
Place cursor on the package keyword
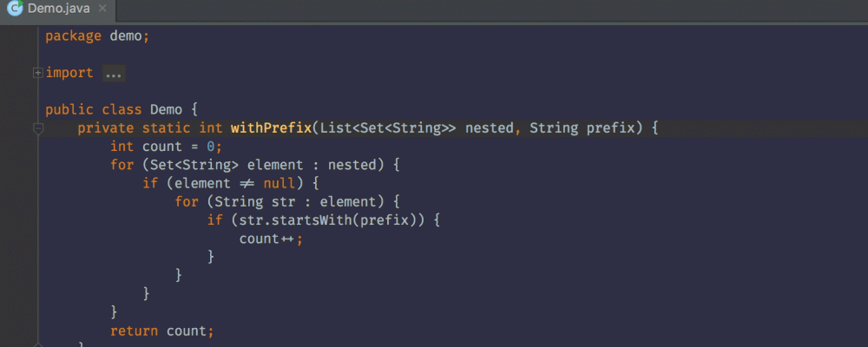tap(73, 36)
